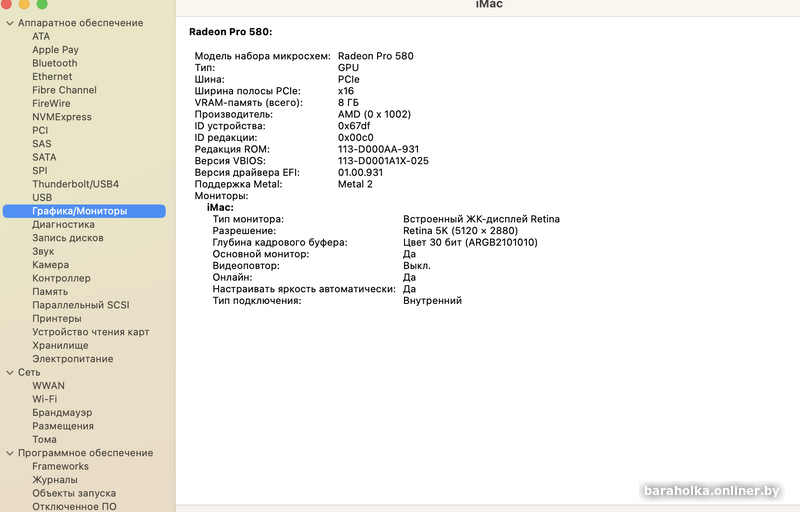Click the Retina 5K resolution value
This screenshot has width=800, height=512.
460,231
